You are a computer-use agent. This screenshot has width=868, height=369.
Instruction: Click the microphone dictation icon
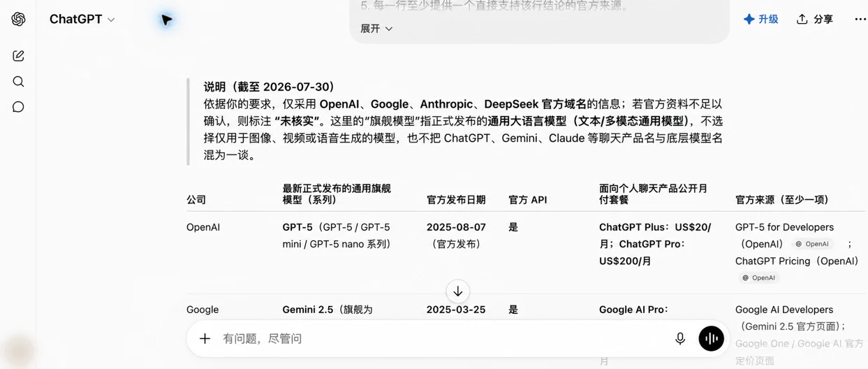pyautogui.click(x=680, y=338)
